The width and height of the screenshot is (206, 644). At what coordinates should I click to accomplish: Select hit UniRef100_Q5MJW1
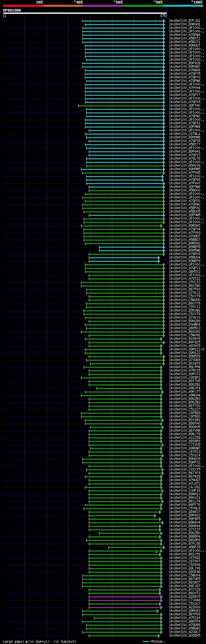(x=185, y=310)
